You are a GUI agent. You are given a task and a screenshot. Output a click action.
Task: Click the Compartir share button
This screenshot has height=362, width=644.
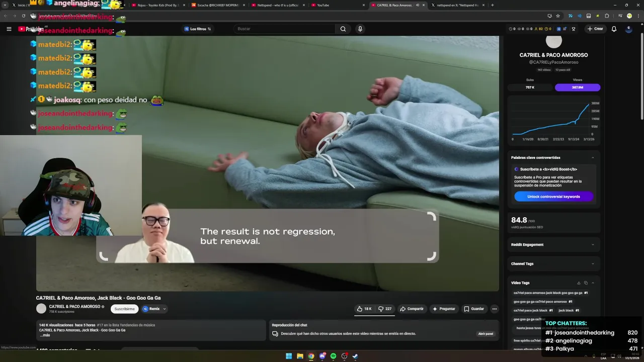pos(412,309)
